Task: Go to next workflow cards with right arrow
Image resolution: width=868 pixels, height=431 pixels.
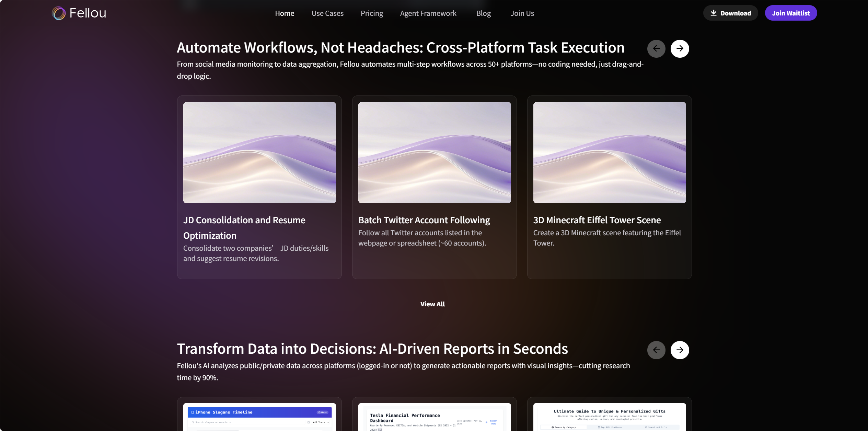Action: (680, 49)
